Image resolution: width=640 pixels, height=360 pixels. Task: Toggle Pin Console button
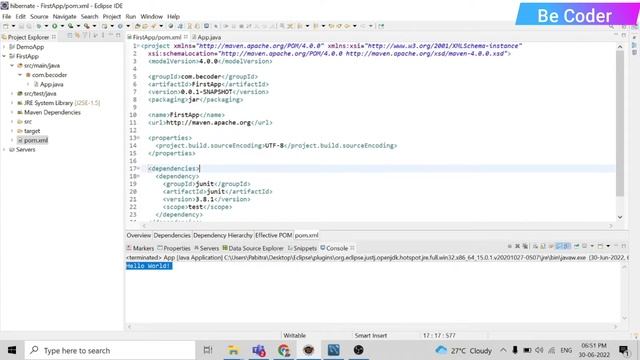tap(576, 246)
